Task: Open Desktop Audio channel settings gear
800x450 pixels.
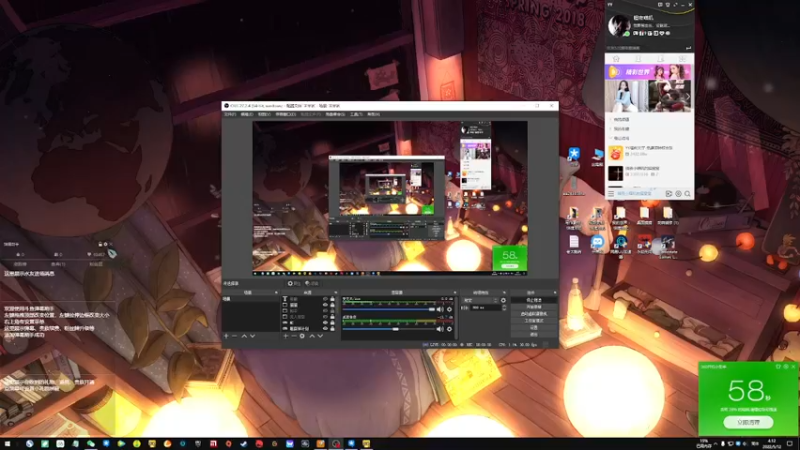Action: pyautogui.click(x=449, y=329)
